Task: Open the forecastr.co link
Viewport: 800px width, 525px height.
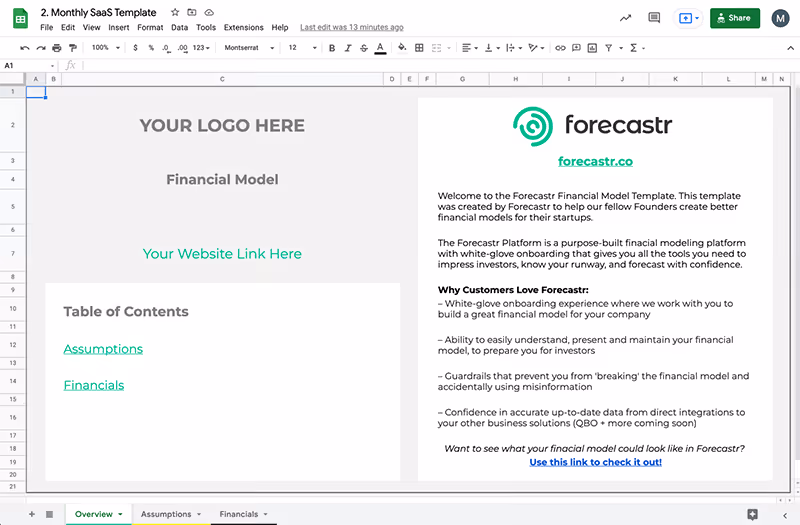Action: click(595, 162)
